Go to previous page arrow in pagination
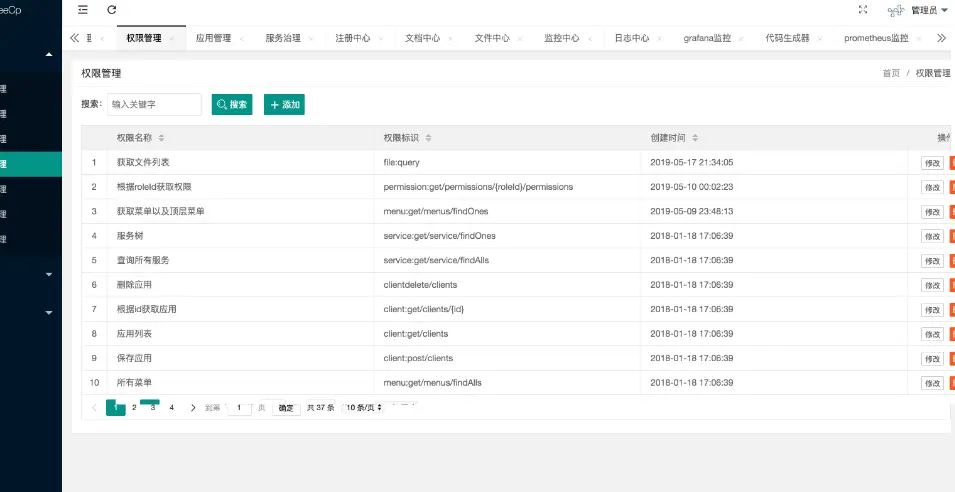The width and height of the screenshot is (955, 492). (x=94, y=407)
